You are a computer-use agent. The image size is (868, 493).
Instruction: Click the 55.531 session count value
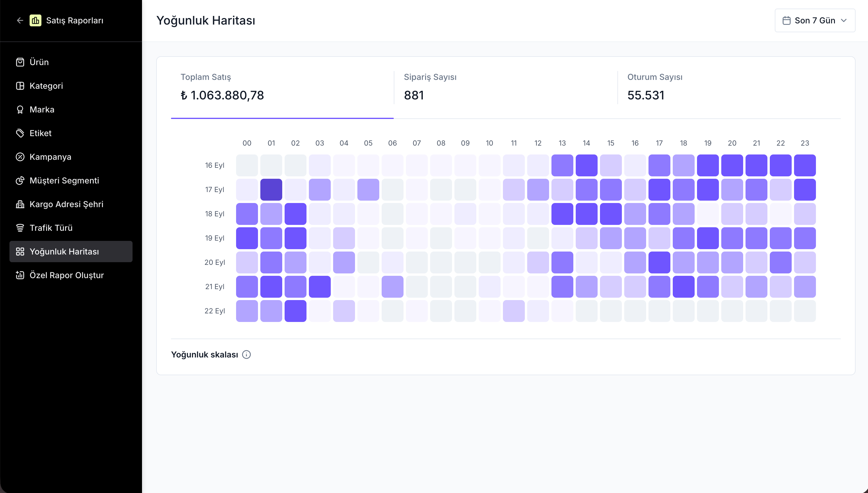[x=646, y=96]
